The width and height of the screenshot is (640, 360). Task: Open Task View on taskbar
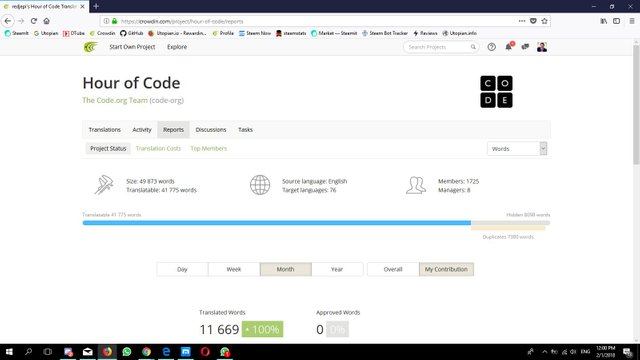pyautogui.click(x=48, y=351)
